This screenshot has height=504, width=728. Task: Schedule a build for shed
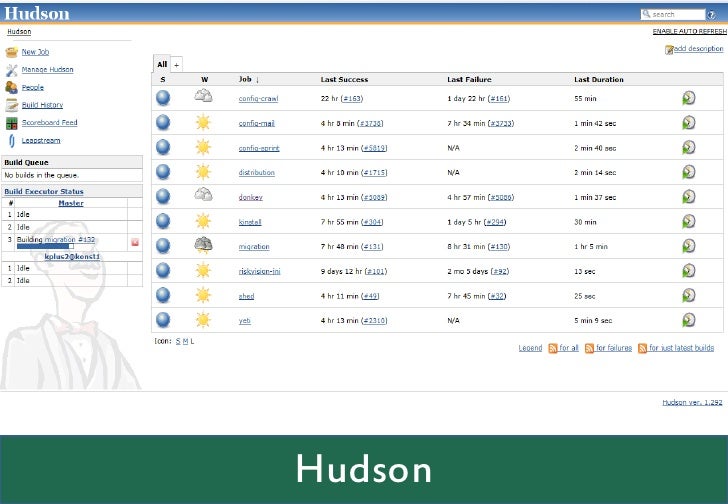(x=689, y=295)
